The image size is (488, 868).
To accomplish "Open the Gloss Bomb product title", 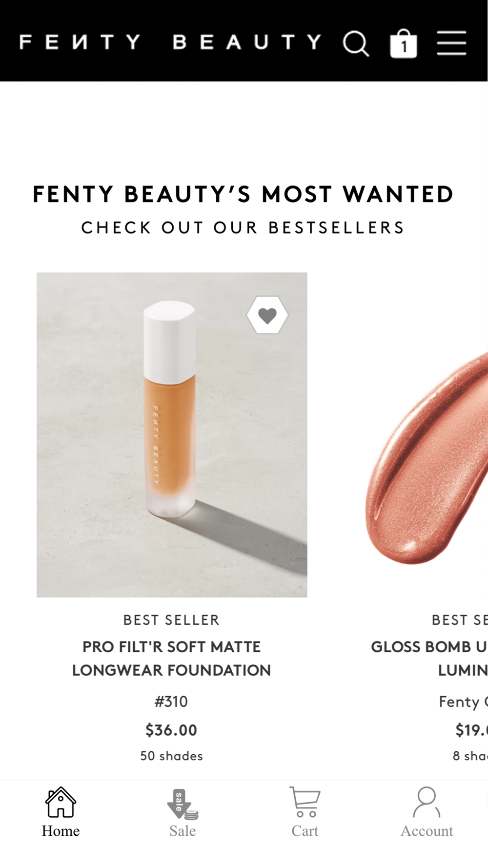I will pyautogui.click(x=429, y=658).
